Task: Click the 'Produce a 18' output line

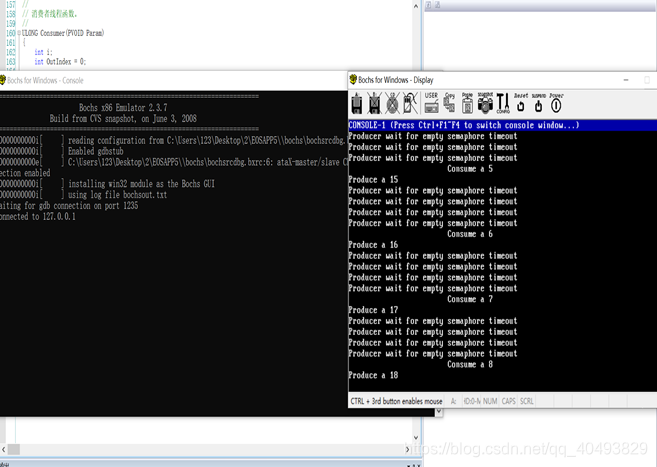Action: pos(373,375)
